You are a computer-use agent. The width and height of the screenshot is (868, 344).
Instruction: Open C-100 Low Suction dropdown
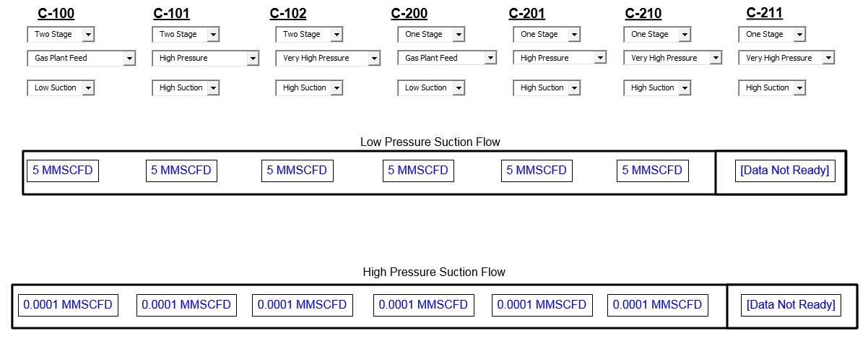pos(61,88)
